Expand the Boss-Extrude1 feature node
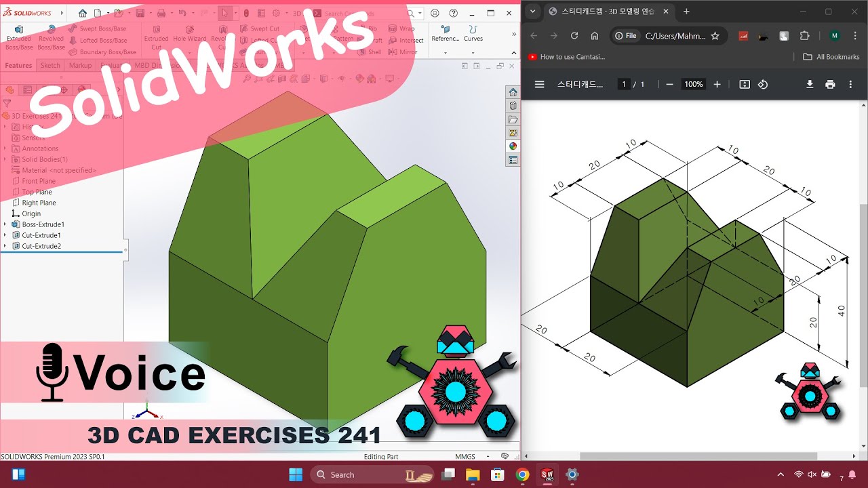Screen dimensions: 868x488 (x=5, y=224)
